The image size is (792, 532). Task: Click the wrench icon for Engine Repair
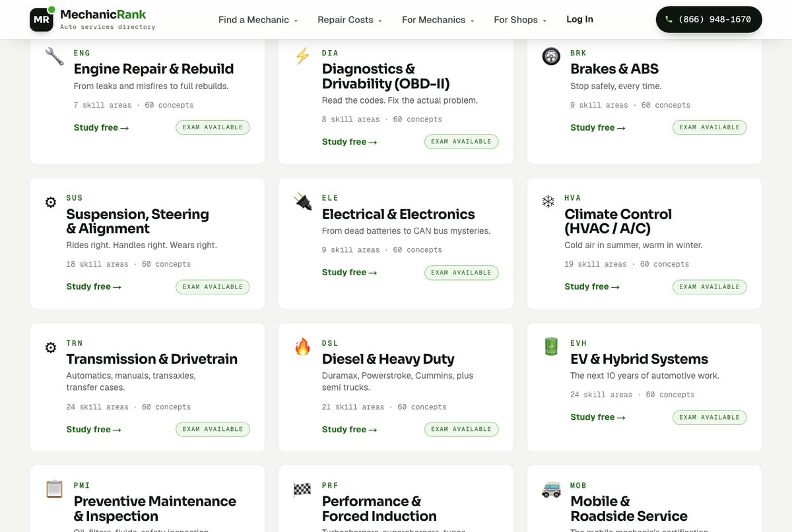[x=54, y=56]
